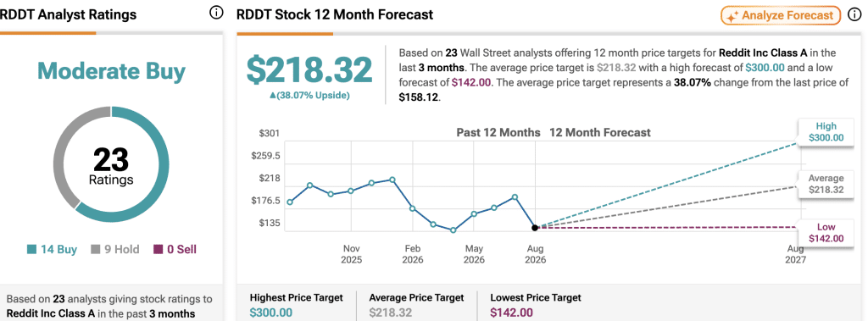Click the Lowest Price Target $142.00 value
Viewport: 868px width, 321px height.
[x=511, y=313]
